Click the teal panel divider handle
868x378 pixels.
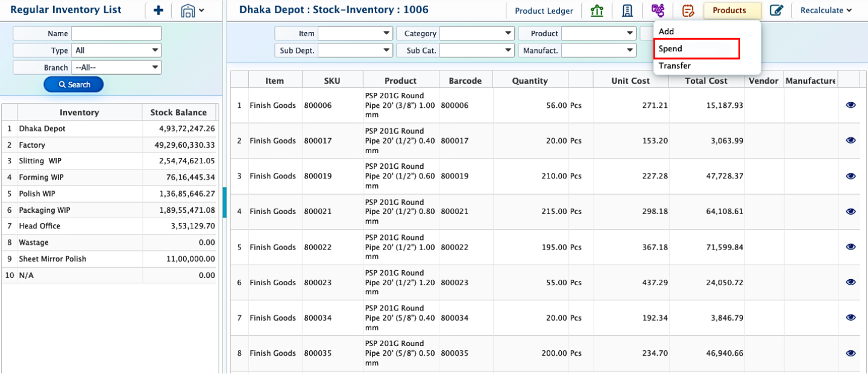coord(224,202)
